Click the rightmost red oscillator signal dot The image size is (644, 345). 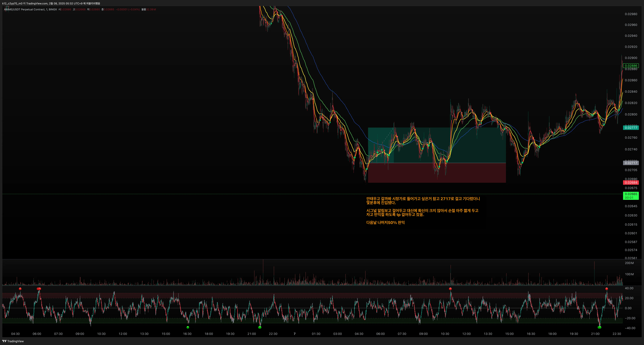click(607, 289)
